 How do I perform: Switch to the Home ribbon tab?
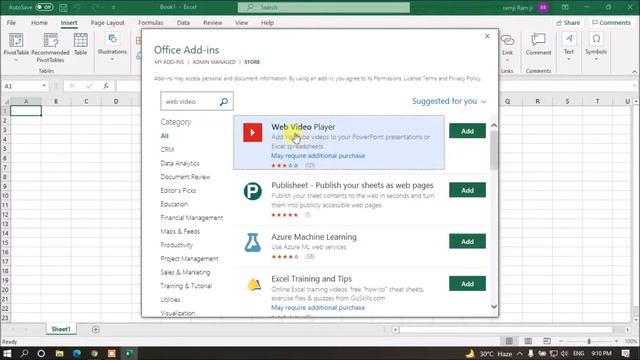coord(39,23)
